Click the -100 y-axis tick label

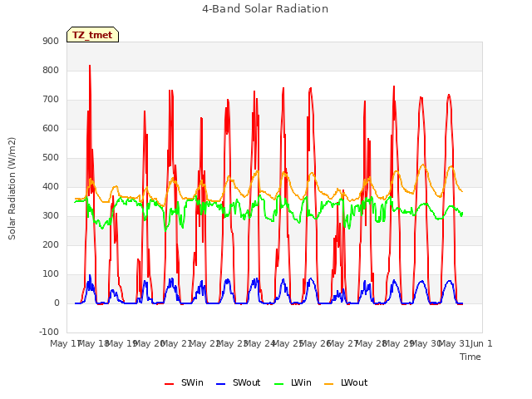pyautogui.click(x=49, y=332)
